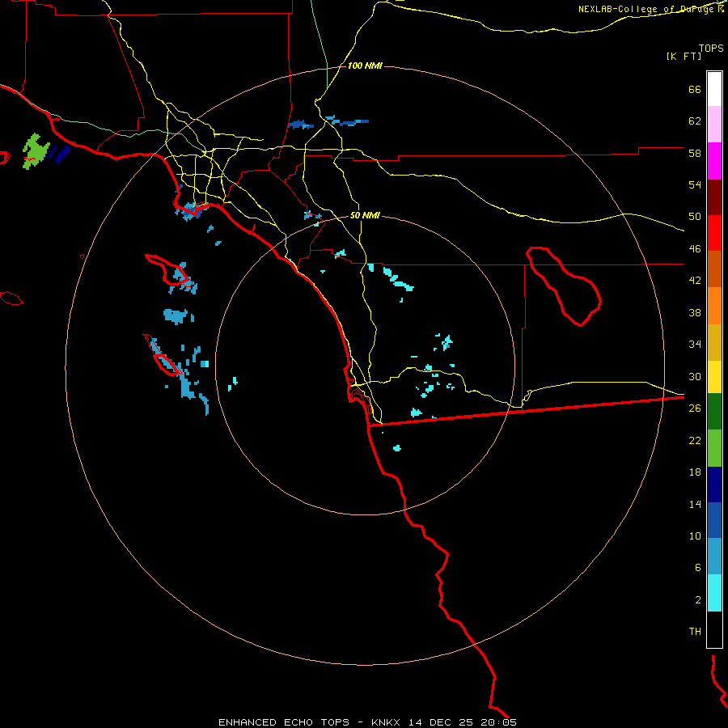Click the bright red 50 kft legend swatch
The height and width of the screenshot is (728, 728).
pos(714,233)
